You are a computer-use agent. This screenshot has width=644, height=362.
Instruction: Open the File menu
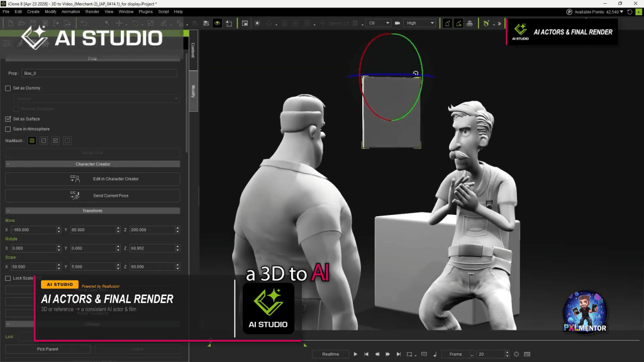(x=6, y=11)
